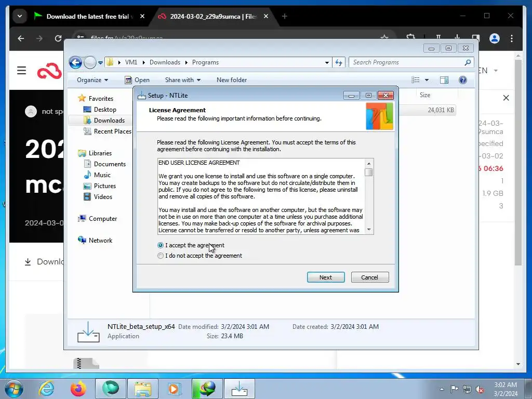Open Explorer help icon
532x399 pixels.
[463, 80]
